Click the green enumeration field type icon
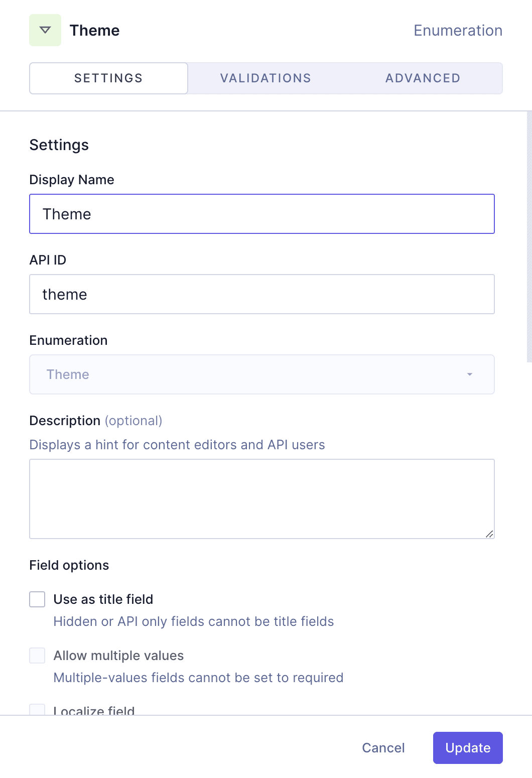The height and width of the screenshot is (778, 532). coord(45,30)
